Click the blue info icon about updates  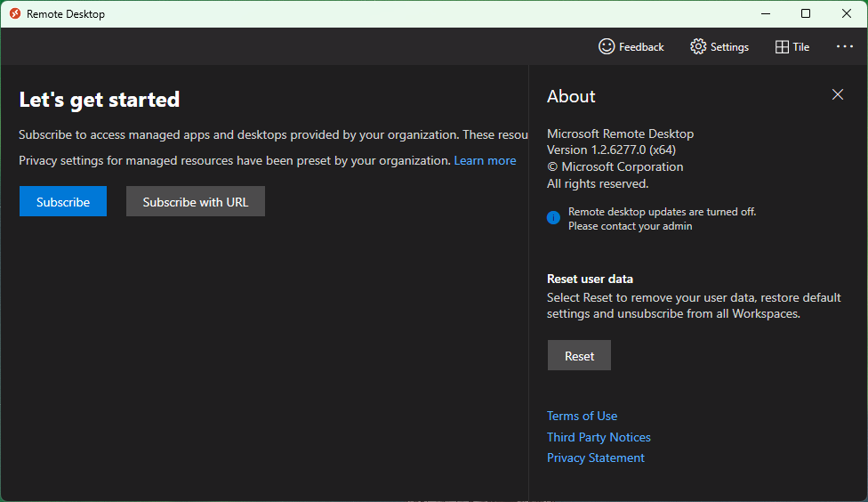pyautogui.click(x=553, y=218)
